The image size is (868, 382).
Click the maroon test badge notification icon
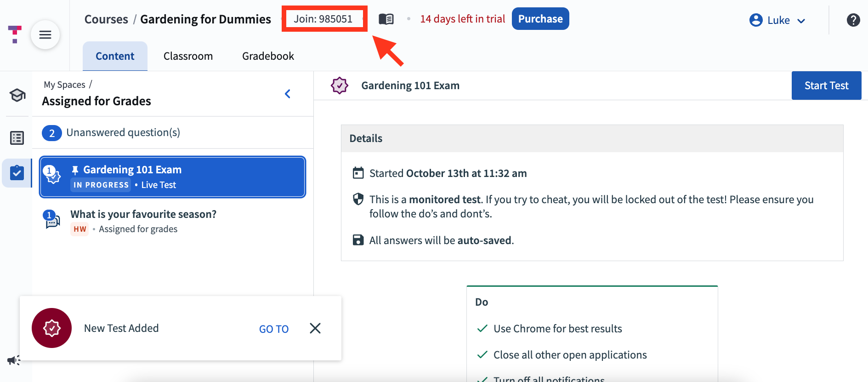(x=51, y=328)
